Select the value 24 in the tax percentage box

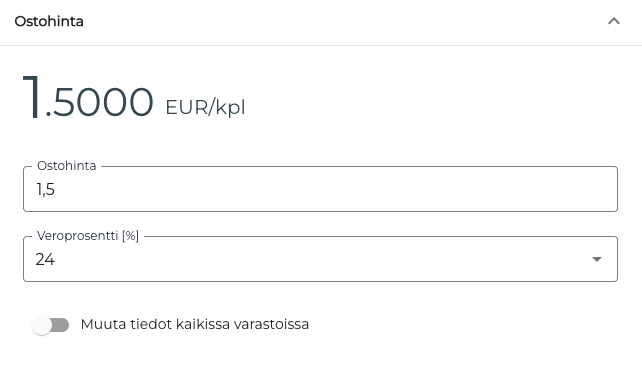click(45, 260)
